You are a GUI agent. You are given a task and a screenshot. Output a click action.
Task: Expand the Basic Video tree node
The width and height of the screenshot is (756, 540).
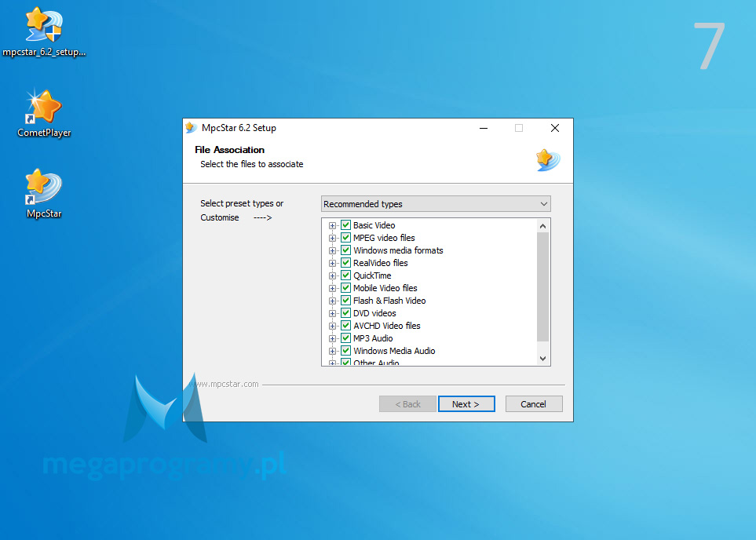(x=332, y=225)
